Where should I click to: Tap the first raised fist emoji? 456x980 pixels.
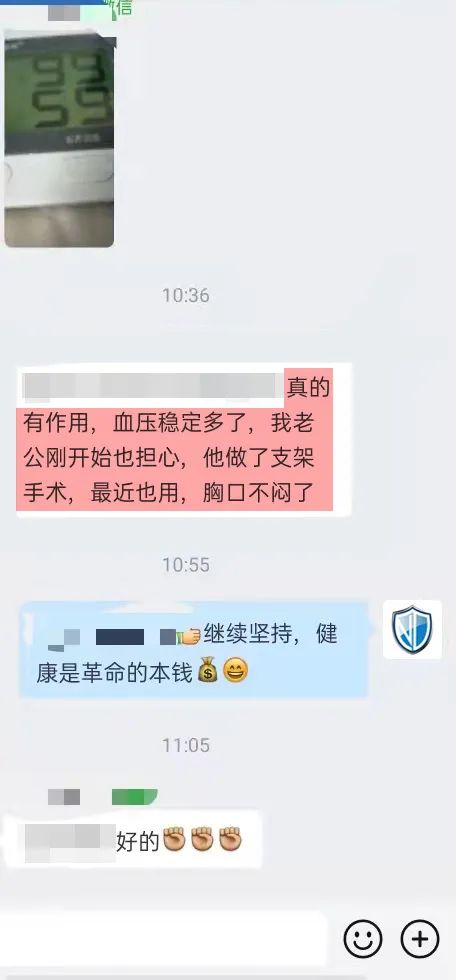click(x=174, y=840)
